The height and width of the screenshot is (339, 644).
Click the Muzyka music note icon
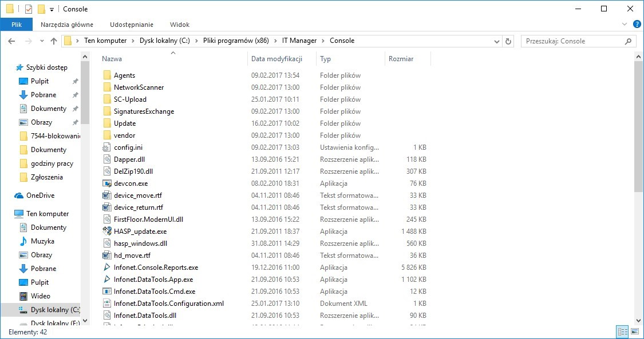point(23,241)
